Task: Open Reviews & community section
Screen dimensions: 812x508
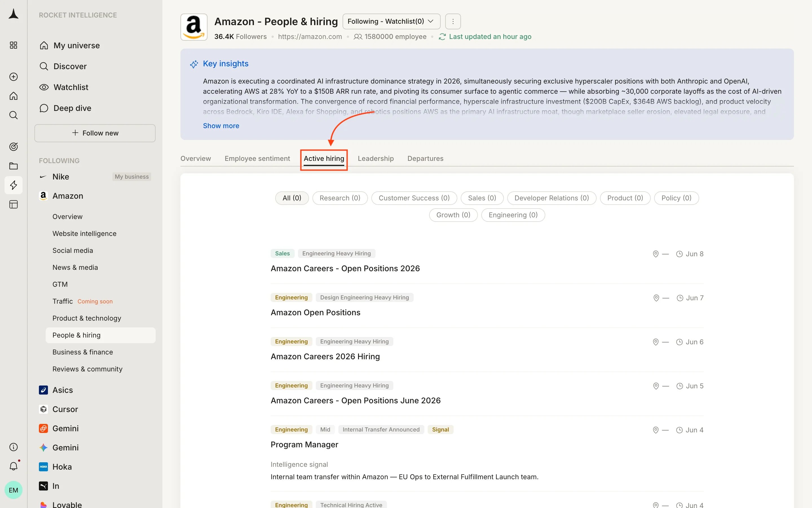Action: (87, 369)
